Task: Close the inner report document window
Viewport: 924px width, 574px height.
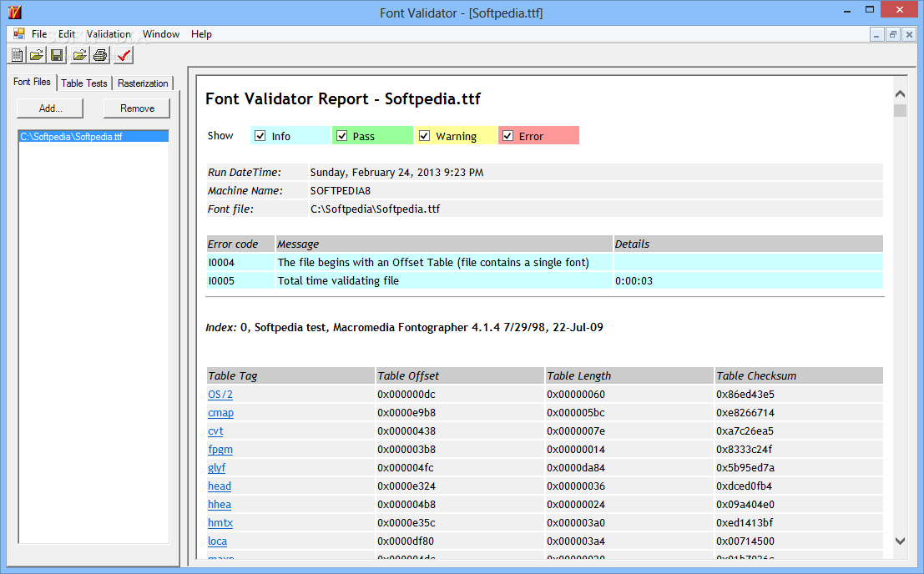Action: click(x=909, y=34)
